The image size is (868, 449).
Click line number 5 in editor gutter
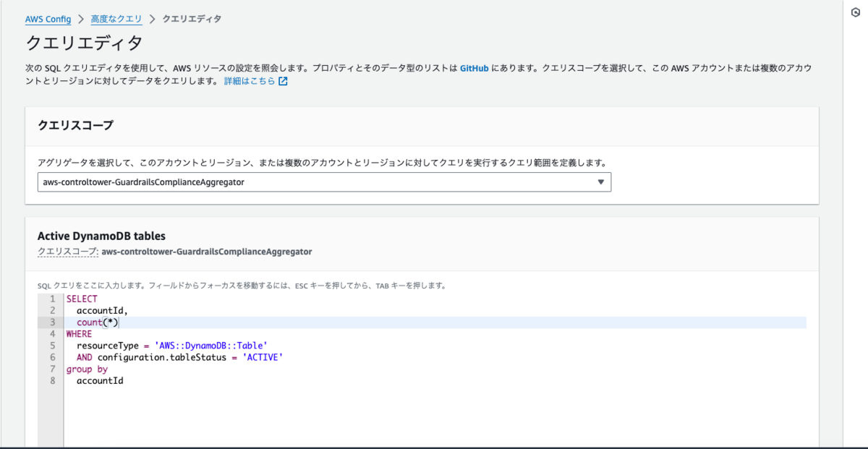(52, 346)
